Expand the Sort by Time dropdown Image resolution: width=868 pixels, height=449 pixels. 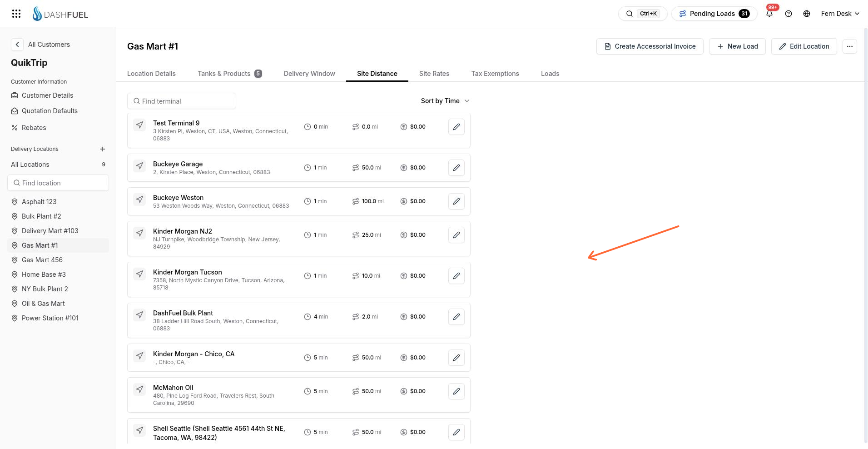pyautogui.click(x=445, y=101)
